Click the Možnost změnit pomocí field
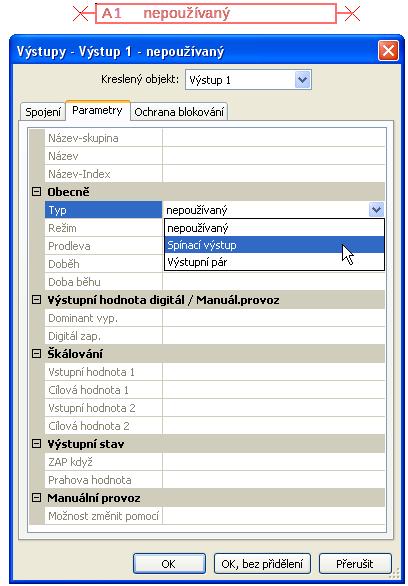 click(x=273, y=516)
